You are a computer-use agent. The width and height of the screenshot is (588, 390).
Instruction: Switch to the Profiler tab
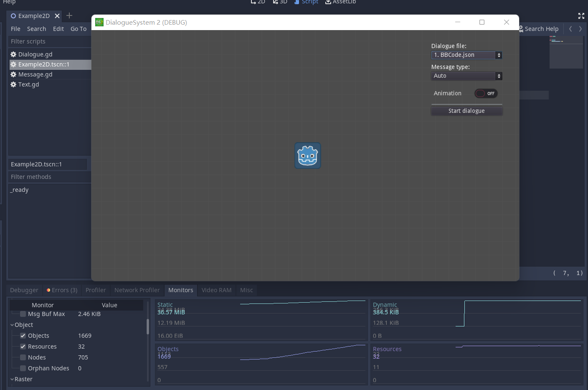(x=96, y=290)
